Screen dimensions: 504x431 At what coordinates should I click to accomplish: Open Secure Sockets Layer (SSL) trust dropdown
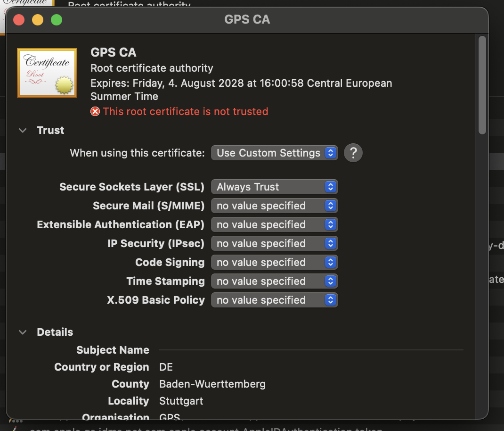[274, 187]
